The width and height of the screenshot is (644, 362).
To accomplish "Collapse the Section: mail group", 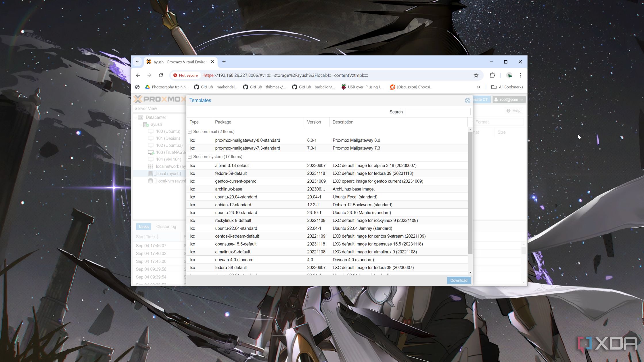I will coord(189,132).
